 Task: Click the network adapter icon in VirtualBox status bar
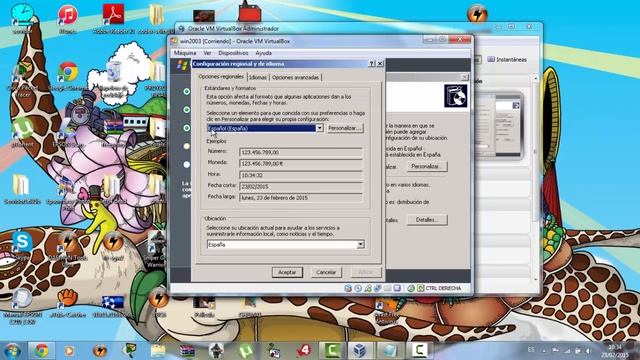(x=378, y=289)
